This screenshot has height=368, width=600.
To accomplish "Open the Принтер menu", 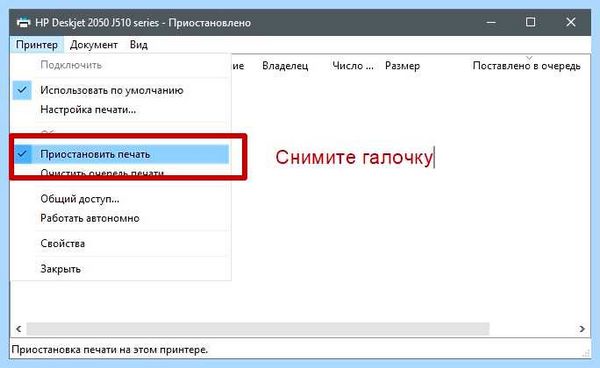I will (37, 45).
